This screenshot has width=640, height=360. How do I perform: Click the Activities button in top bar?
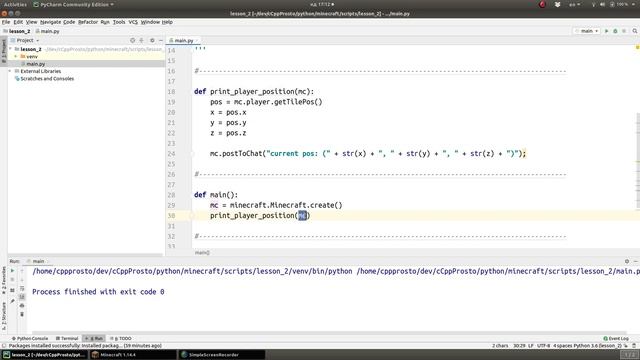(x=15, y=4)
